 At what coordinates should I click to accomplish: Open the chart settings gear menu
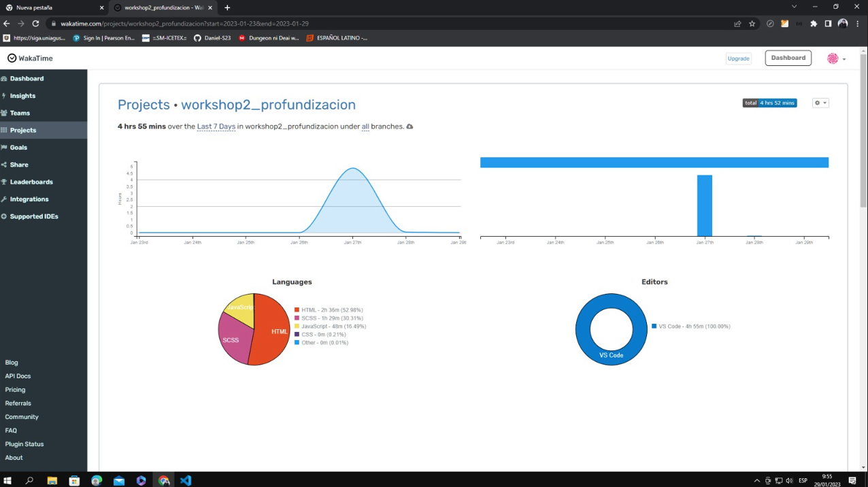pyautogui.click(x=819, y=102)
